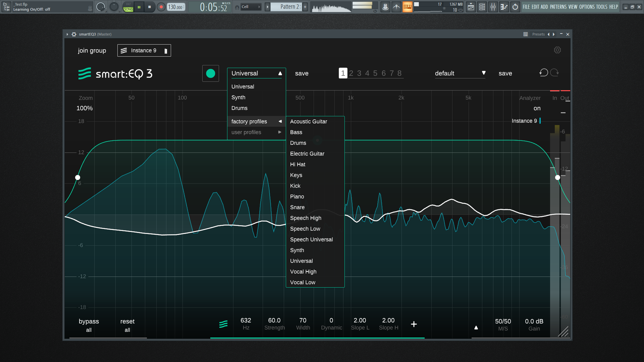This screenshot has height=362, width=644.
Task: Open the mixer icon
Action: click(x=493, y=7)
